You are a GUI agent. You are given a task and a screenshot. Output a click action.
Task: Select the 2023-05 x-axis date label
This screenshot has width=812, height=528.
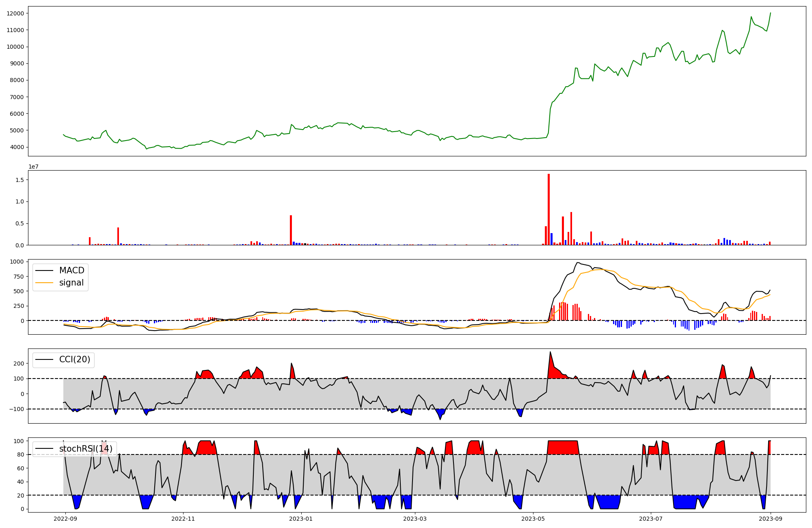tap(533, 519)
